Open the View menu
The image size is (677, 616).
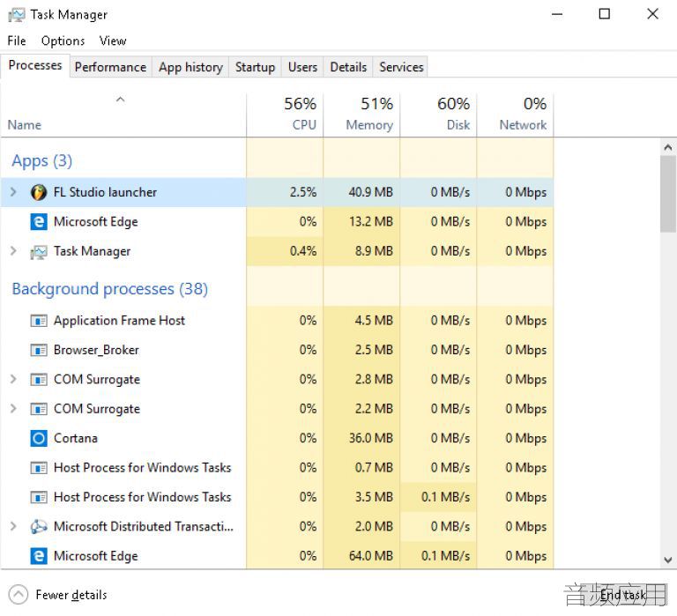coord(113,41)
